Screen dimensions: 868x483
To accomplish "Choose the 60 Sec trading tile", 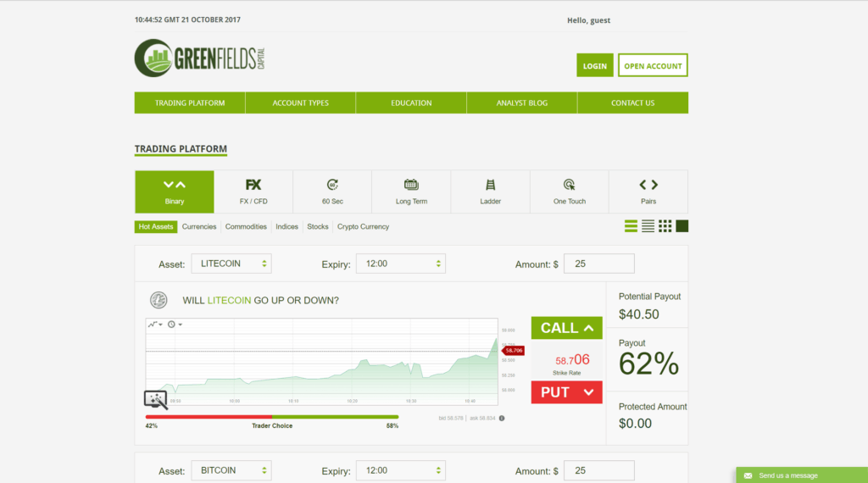I will tap(332, 192).
